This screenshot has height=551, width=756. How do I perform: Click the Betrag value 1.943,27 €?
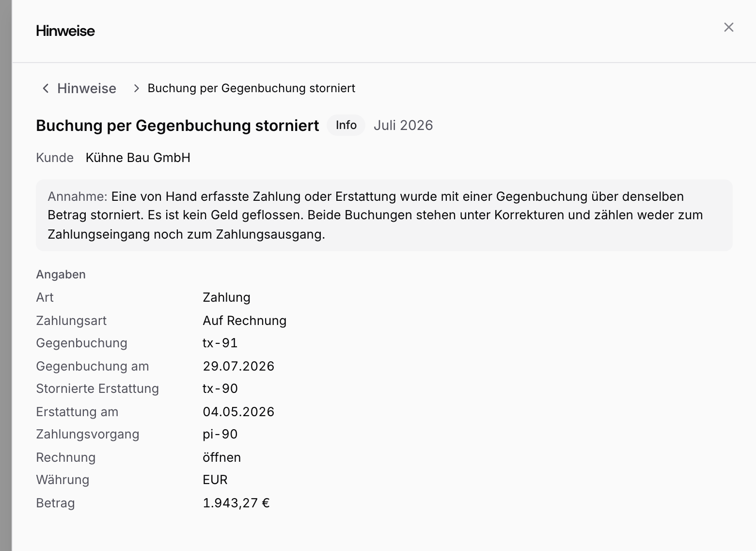tap(236, 503)
